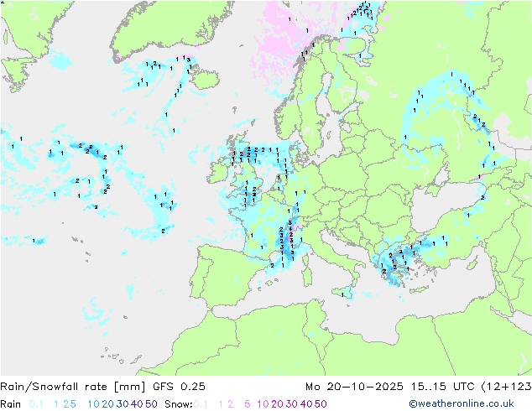Select the magenta snow legend value 40
The width and height of the screenshot is (532, 411).
click(x=306, y=404)
